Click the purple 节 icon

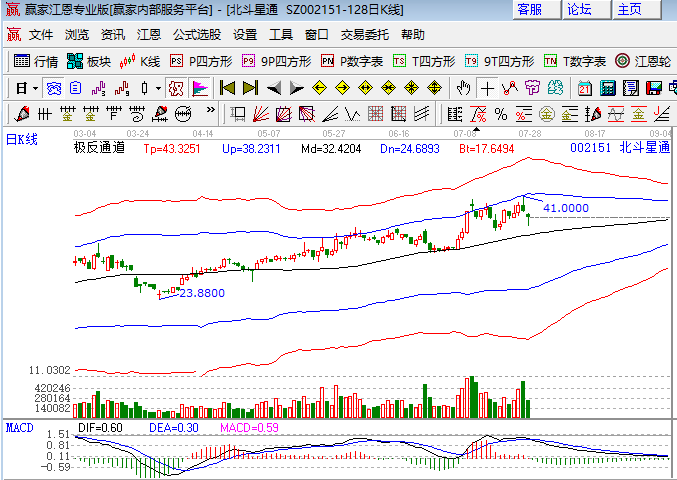coord(533,88)
